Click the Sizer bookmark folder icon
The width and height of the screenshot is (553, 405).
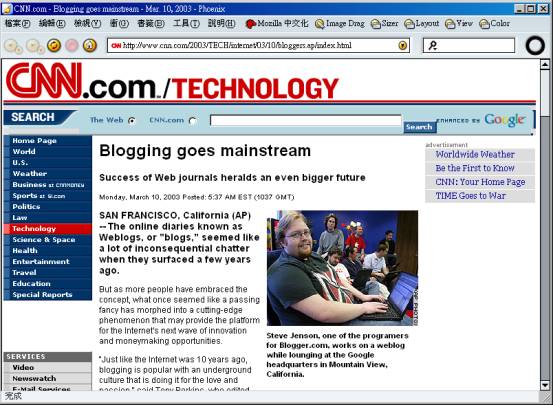pyautogui.click(x=376, y=24)
